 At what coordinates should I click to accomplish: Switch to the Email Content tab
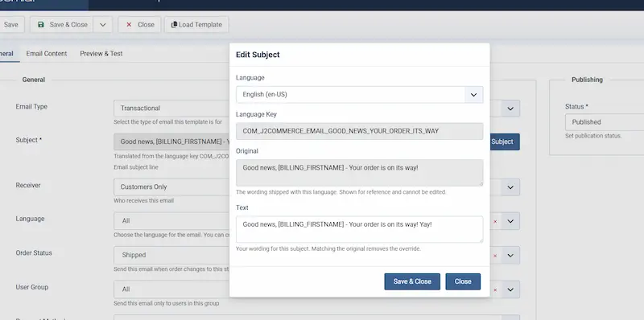(47, 53)
